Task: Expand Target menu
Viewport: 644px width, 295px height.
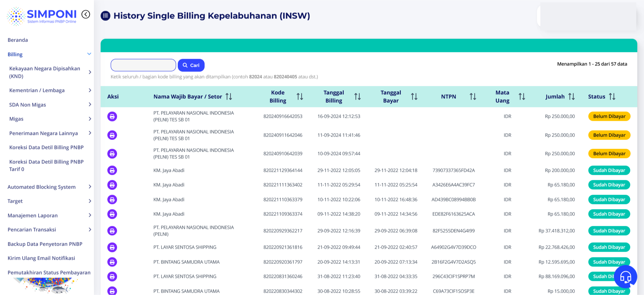Action: (90, 201)
